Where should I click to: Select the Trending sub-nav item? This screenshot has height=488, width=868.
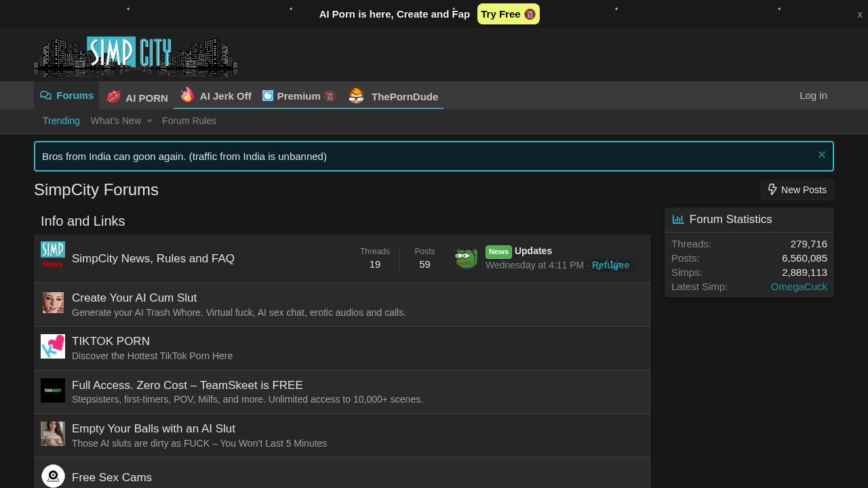[61, 121]
